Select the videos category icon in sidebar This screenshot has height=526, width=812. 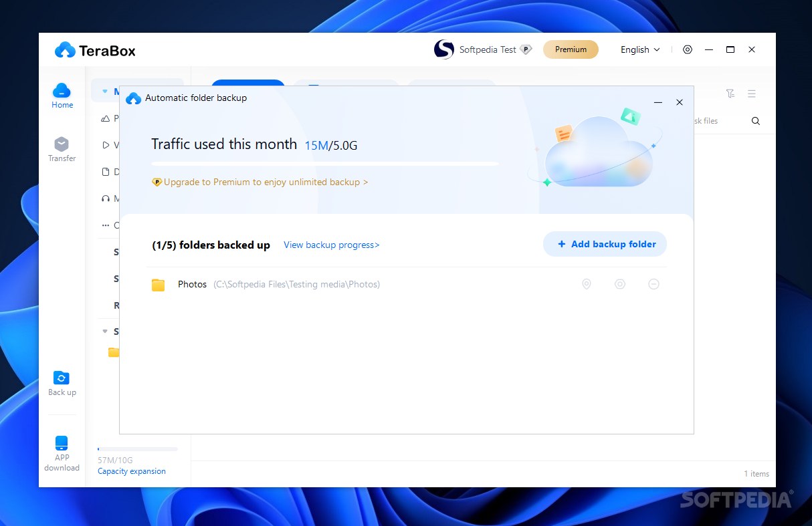click(x=105, y=145)
